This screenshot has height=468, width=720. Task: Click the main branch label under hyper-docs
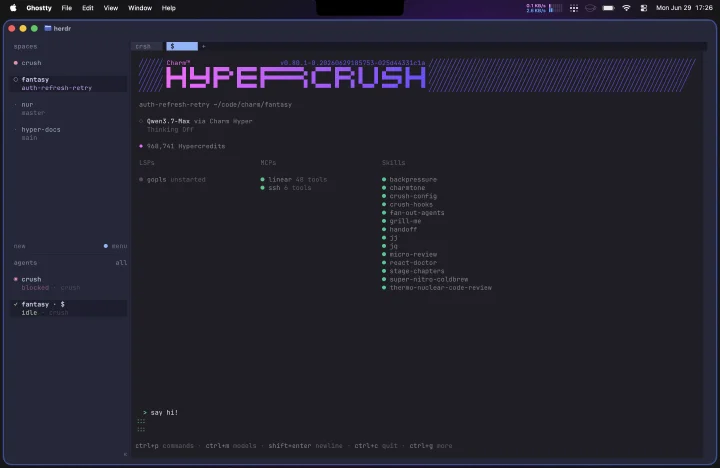[29, 138]
